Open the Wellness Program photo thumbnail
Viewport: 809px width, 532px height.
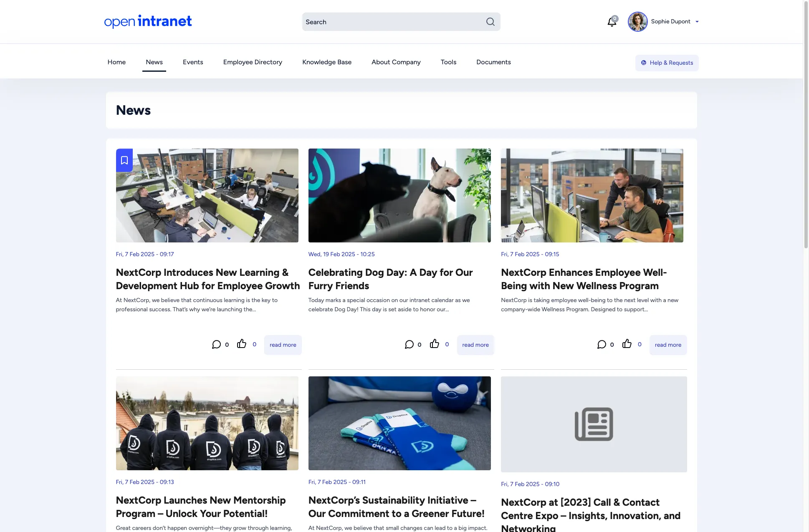tap(592, 195)
